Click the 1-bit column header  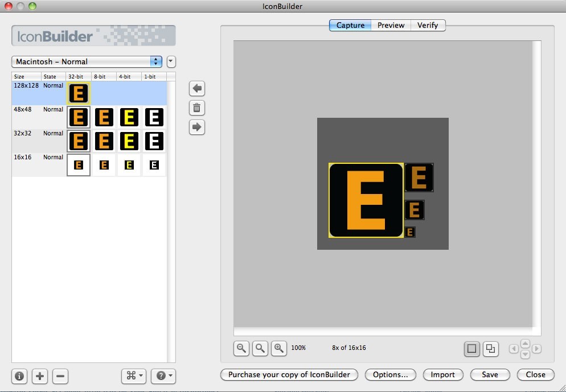coord(154,76)
